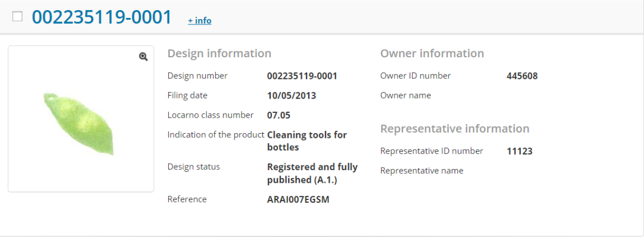Click the Locarno class number label
This screenshot has height=237, width=644.
[x=210, y=115]
